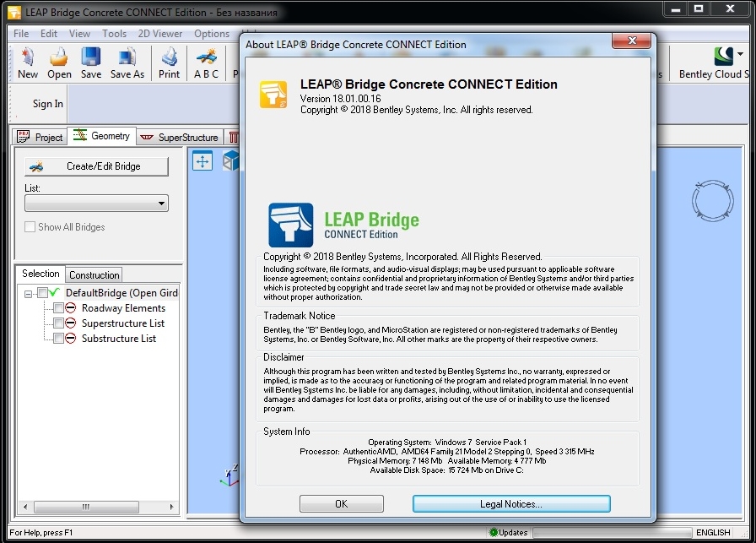Click the pan/move tool in viewer
Viewport: 756px width, 543px height.
[x=202, y=160]
